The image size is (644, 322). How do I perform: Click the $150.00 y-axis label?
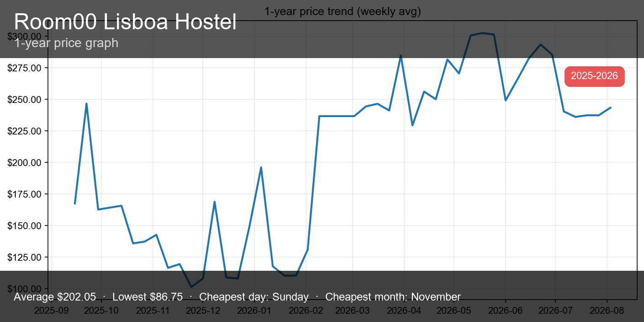point(24,226)
